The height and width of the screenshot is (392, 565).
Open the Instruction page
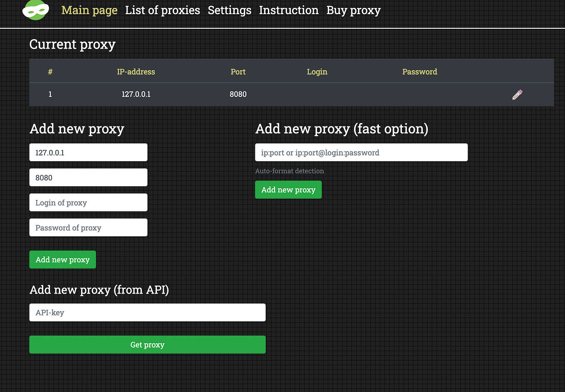(x=289, y=10)
